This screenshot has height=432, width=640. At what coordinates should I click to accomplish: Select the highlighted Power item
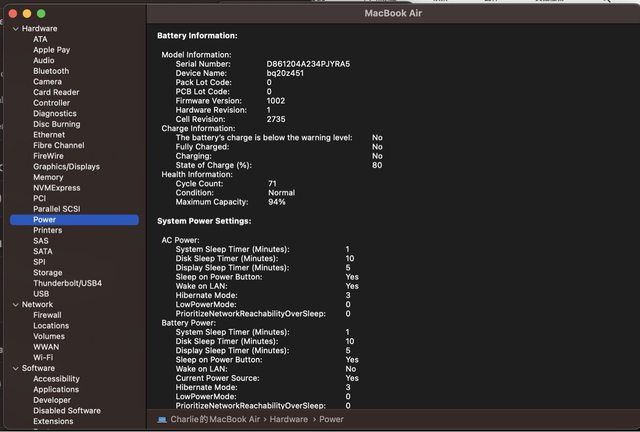(44, 219)
